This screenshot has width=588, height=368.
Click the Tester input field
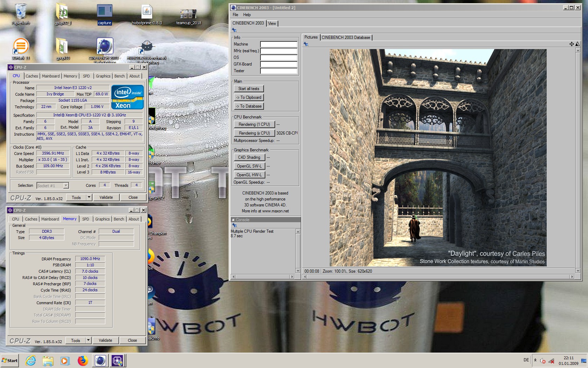pos(279,71)
